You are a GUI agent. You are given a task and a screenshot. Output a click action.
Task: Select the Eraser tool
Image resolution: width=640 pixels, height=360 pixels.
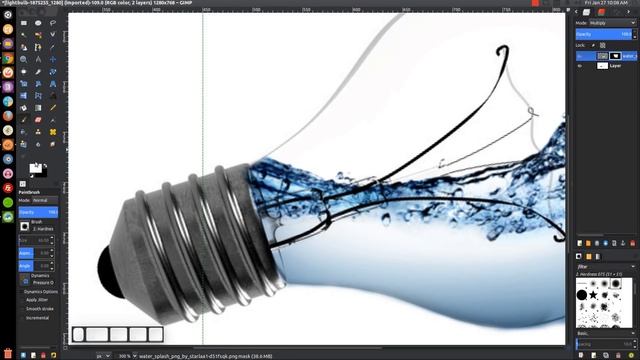tap(38, 120)
